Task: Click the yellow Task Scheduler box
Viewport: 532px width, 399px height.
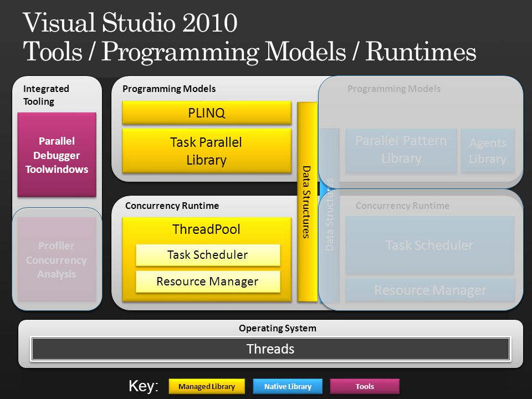Action: [208, 255]
